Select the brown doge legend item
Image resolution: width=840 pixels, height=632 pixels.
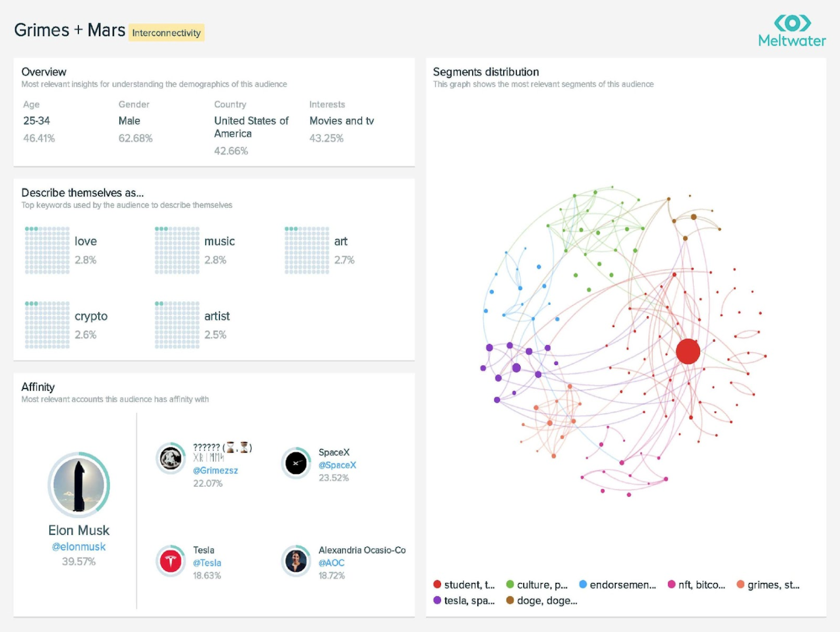542,600
